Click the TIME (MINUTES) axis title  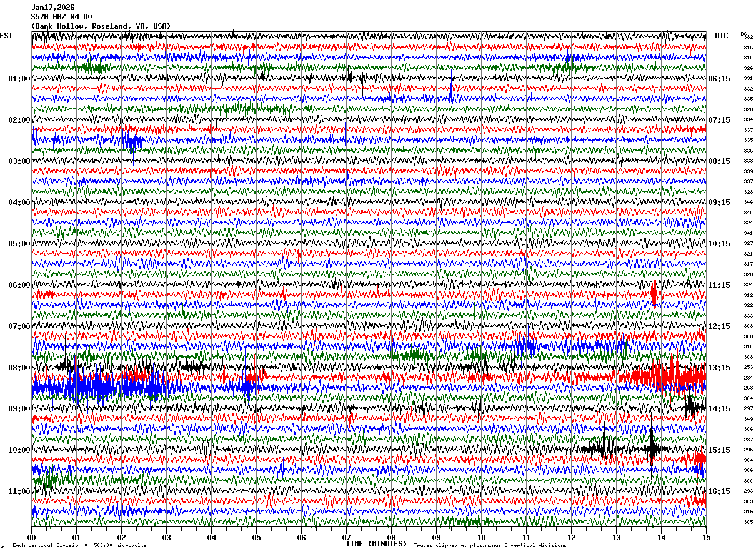click(376, 544)
